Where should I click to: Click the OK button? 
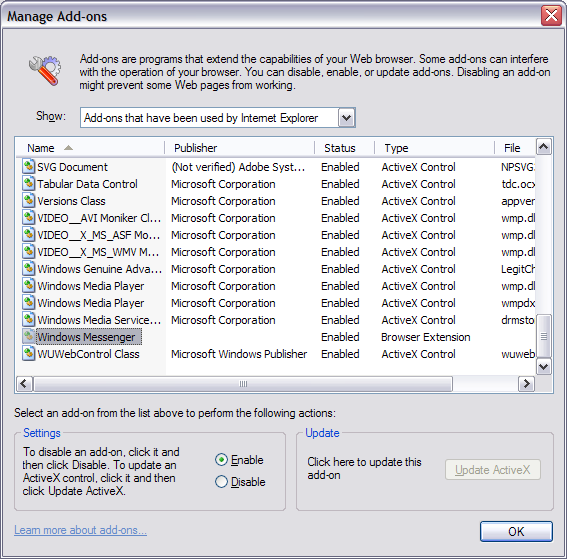(516, 532)
